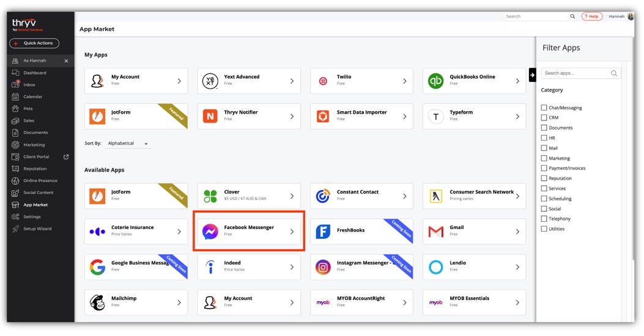Click the Help button
Screen dimensions: 644x336
[592, 16]
